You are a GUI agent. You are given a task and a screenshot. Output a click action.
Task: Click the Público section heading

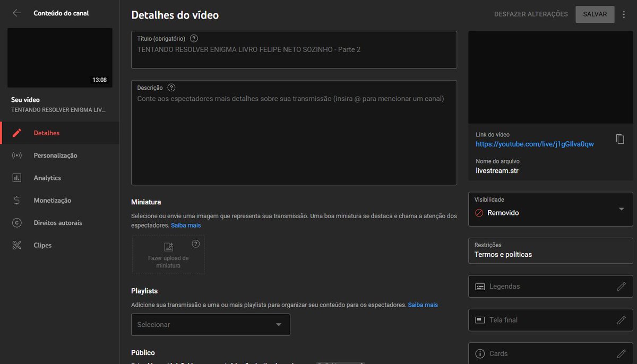(x=143, y=352)
